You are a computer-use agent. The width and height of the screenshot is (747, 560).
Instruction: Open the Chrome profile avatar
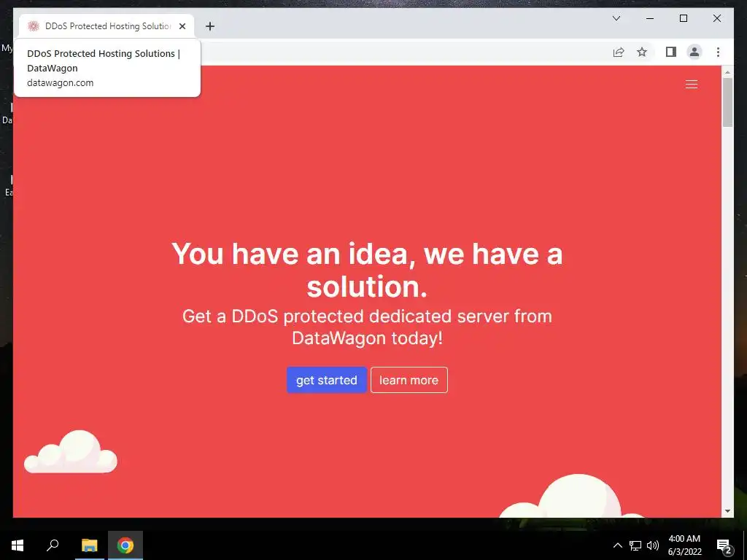[x=694, y=52]
